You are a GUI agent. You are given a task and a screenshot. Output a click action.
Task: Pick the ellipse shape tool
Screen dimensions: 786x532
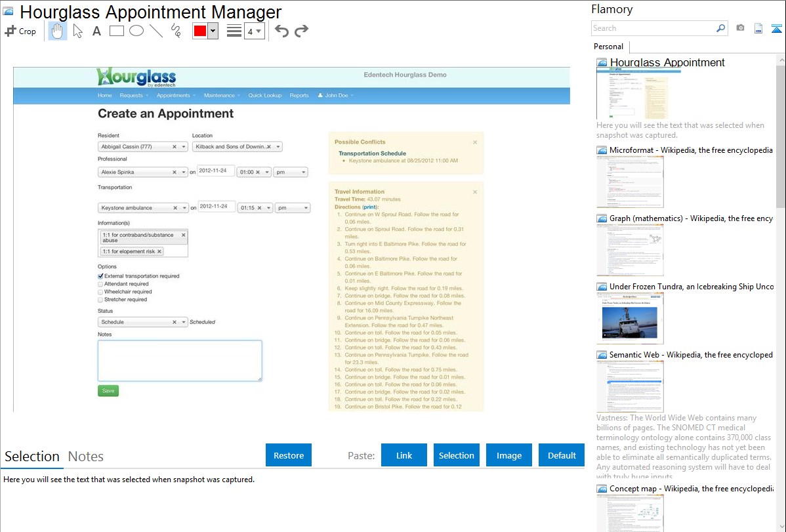point(136,31)
